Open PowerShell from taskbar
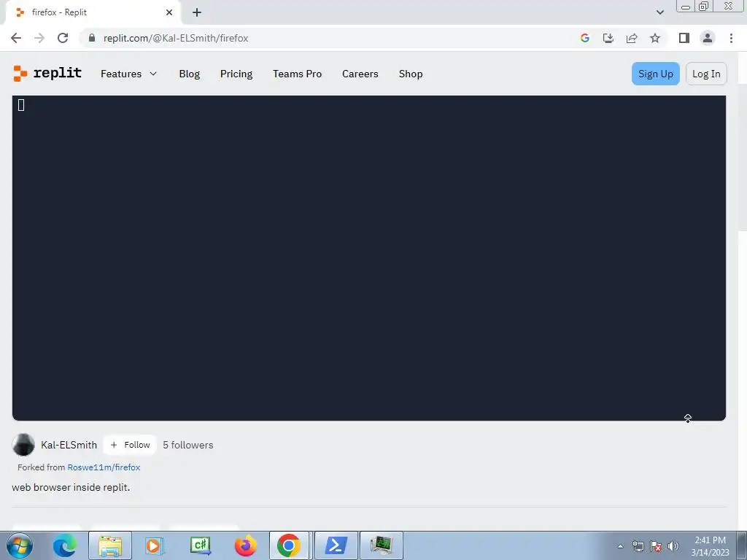747x560 pixels. coord(336,545)
